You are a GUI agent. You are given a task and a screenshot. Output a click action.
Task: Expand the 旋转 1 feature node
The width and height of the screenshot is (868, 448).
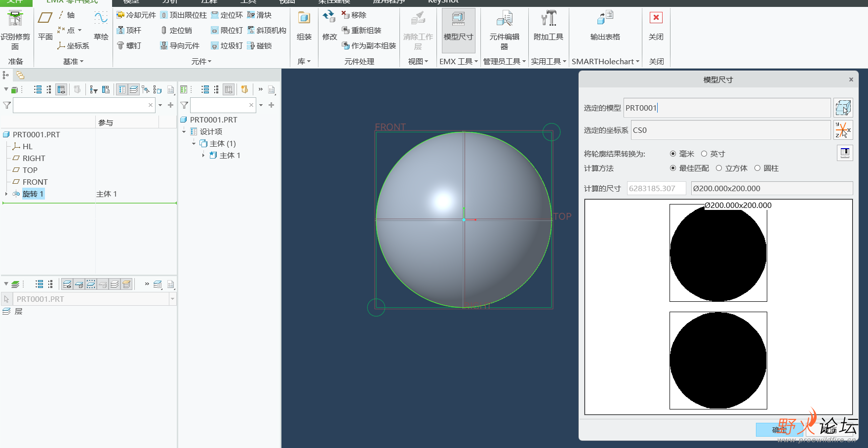[6, 194]
